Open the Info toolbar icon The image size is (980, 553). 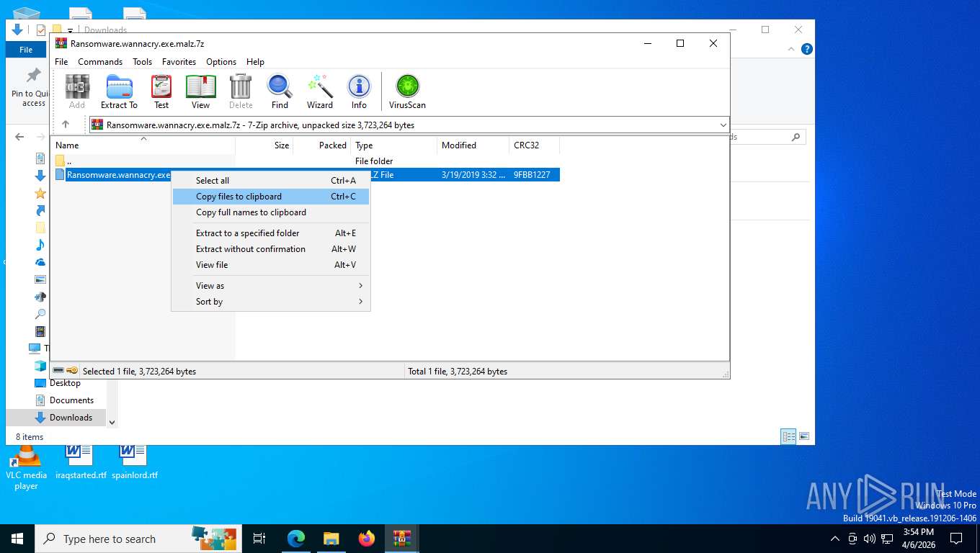(x=359, y=91)
